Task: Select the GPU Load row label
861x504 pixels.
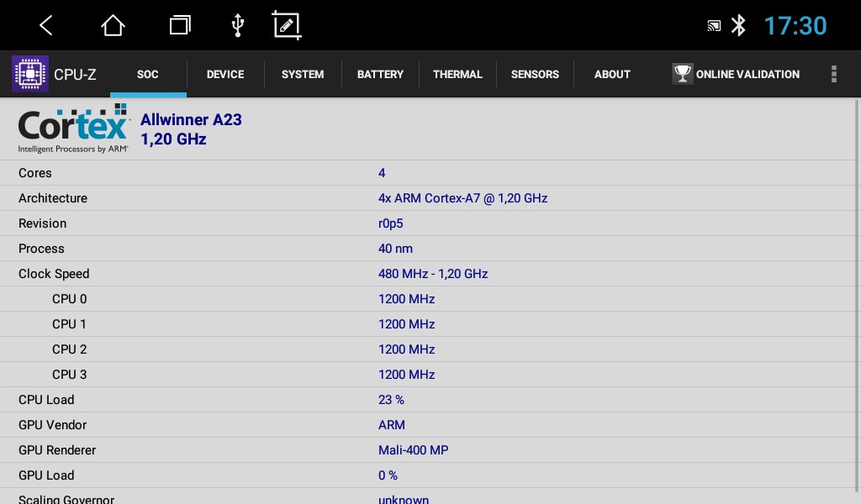Action: click(x=46, y=475)
